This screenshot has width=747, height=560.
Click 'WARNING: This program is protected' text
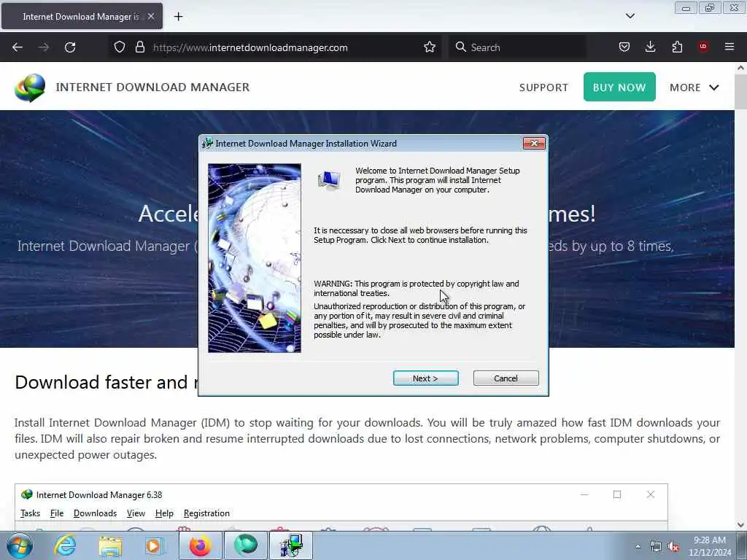coord(379,284)
